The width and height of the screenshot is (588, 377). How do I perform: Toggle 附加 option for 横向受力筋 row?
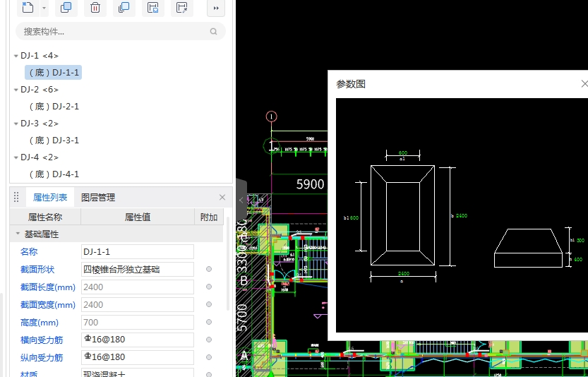pos(209,340)
